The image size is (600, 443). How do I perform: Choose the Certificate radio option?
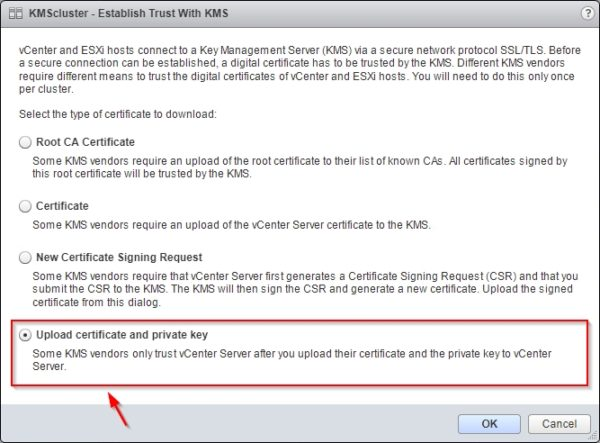coord(25,206)
